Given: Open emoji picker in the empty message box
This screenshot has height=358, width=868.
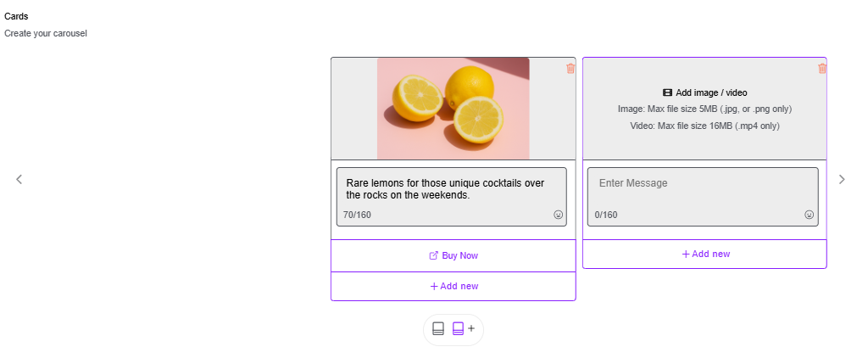Looking at the screenshot, I should coord(810,215).
